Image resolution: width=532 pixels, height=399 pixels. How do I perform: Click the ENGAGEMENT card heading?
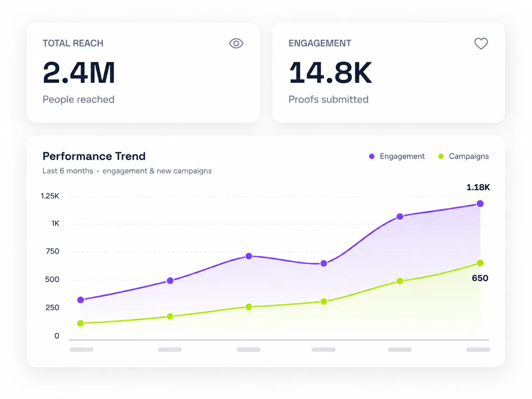pos(320,43)
